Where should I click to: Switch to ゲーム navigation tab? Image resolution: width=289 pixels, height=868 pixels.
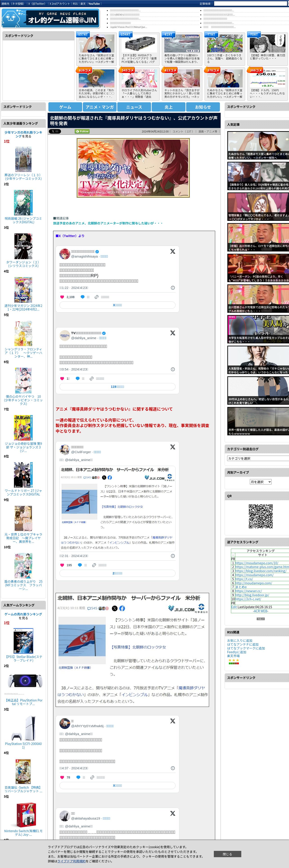(65, 107)
